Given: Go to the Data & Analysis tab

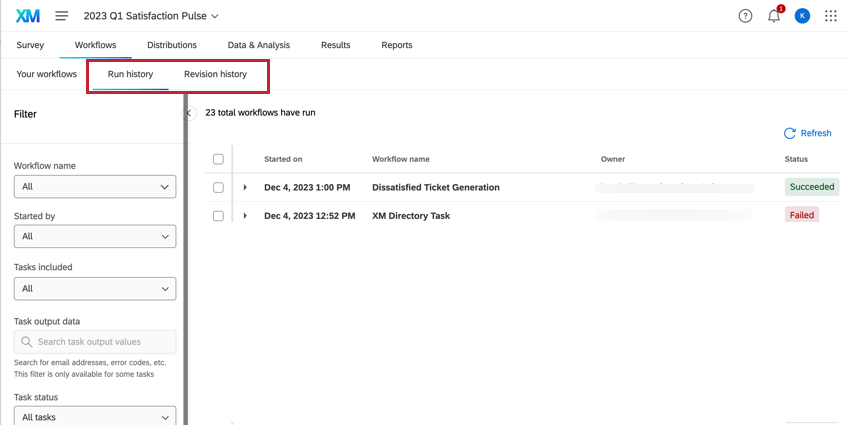Looking at the screenshot, I should tap(258, 45).
